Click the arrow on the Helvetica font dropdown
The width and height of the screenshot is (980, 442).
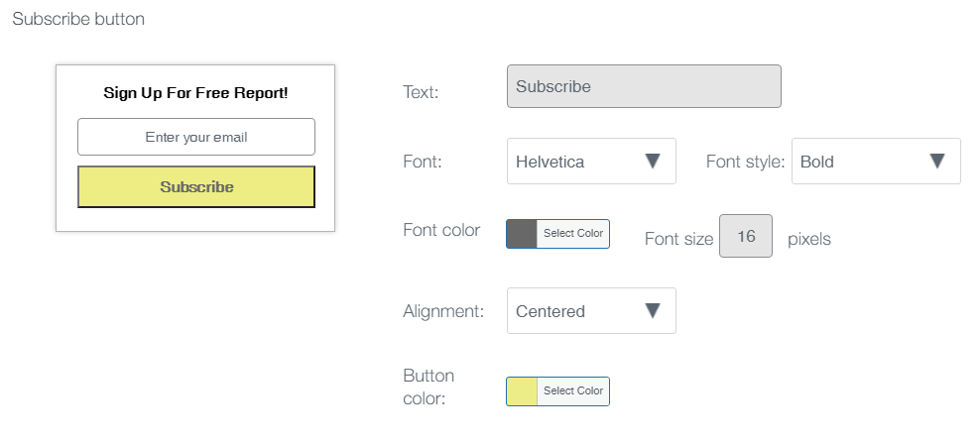[652, 162]
